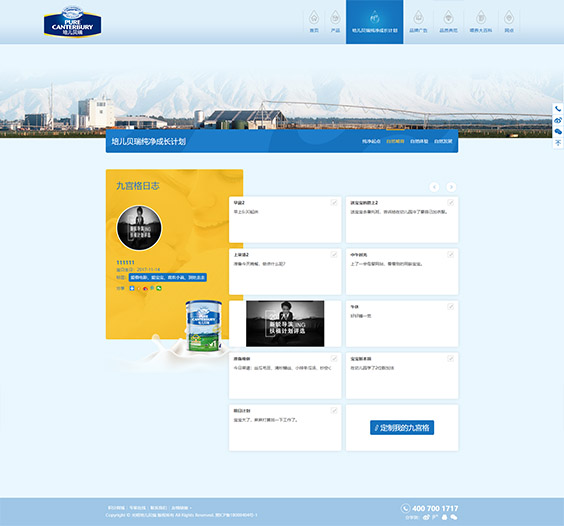Viewport: 564px width, 526px height.
Task: Open the third footer link 联系我们
Action: pos(159,508)
